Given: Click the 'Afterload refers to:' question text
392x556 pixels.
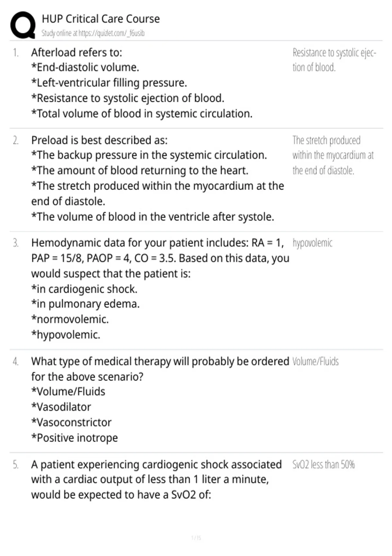Looking at the screenshot, I should point(76,52).
